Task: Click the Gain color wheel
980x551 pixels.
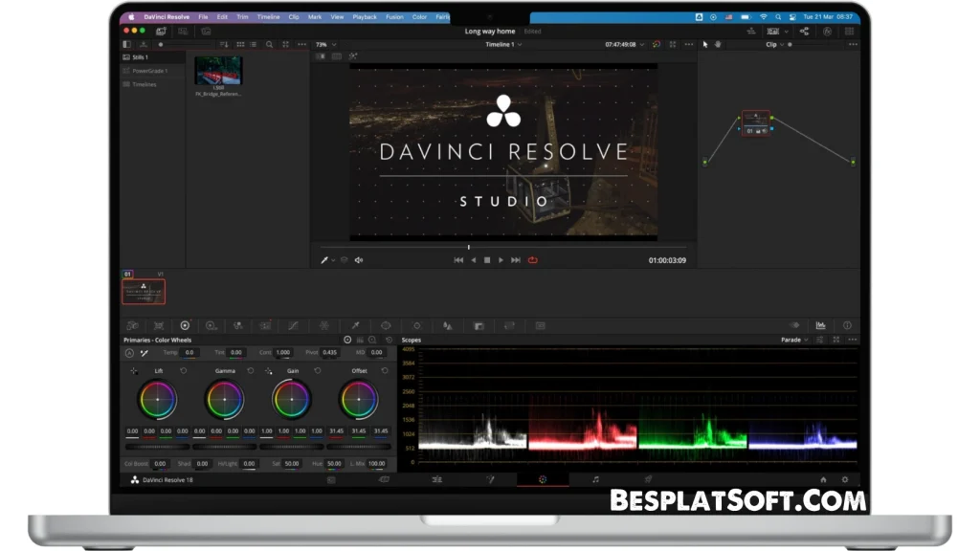Action: (290, 400)
